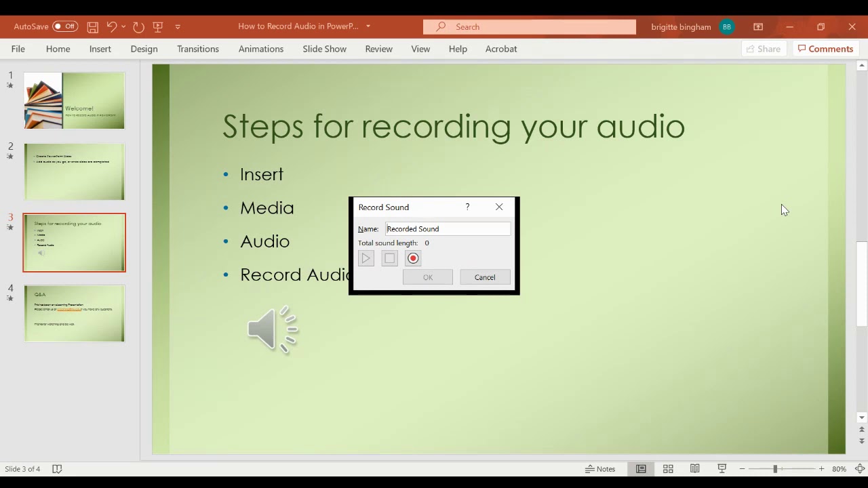Viewport: 868px width, 488px height.
Task: Click zoom in plus button
Action: tap(821, 469)
